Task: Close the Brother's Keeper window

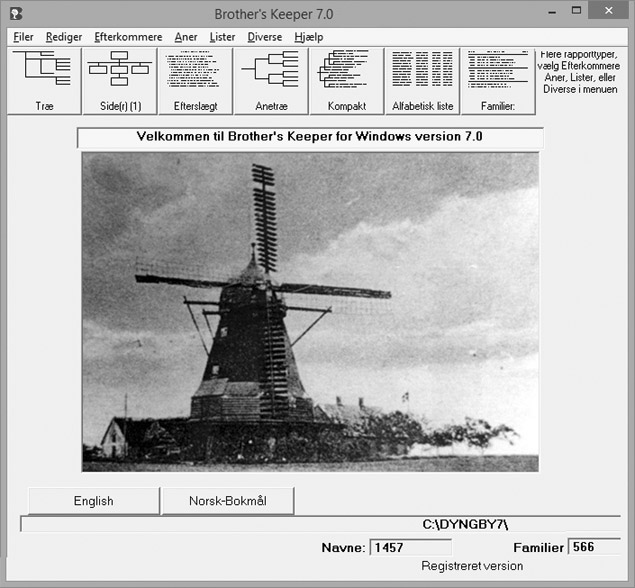Action: coord(608,11)
